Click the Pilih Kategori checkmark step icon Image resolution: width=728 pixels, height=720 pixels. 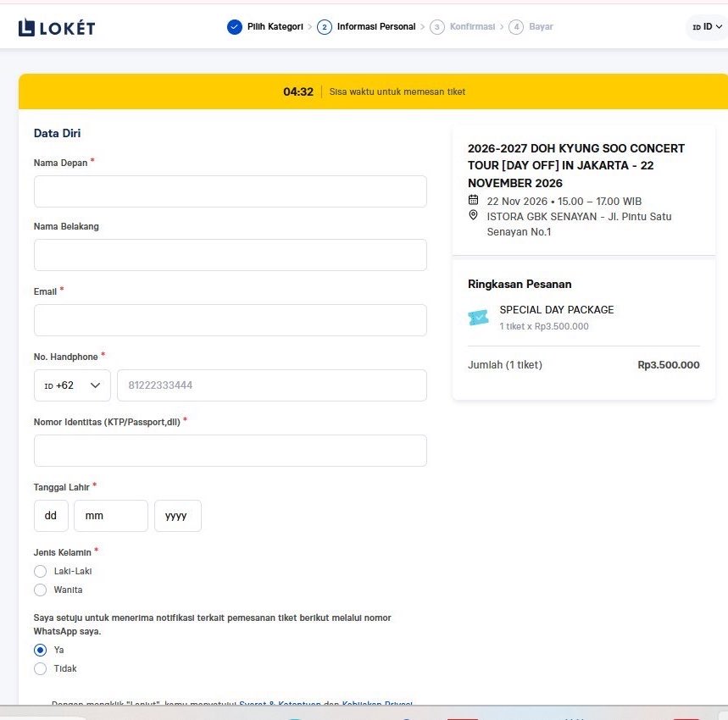tap(235, 27)
